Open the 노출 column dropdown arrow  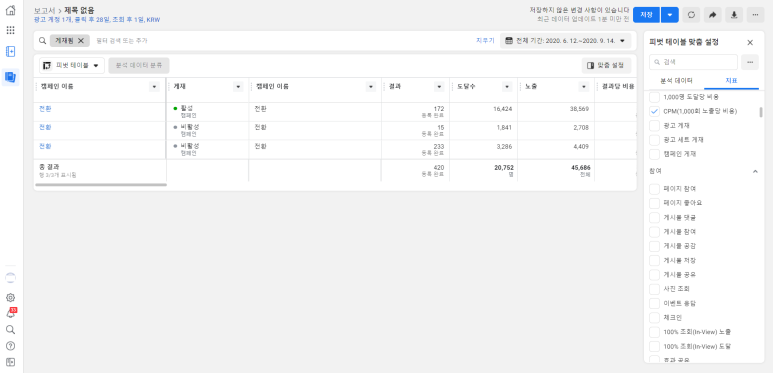click(x=584, y=87)
